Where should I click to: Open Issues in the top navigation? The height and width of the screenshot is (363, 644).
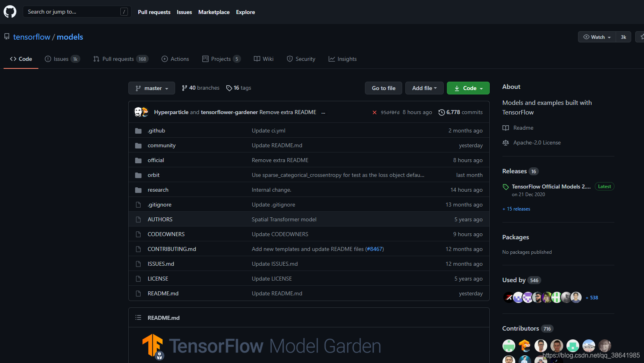pyautogui.click(x=184, y=12)
